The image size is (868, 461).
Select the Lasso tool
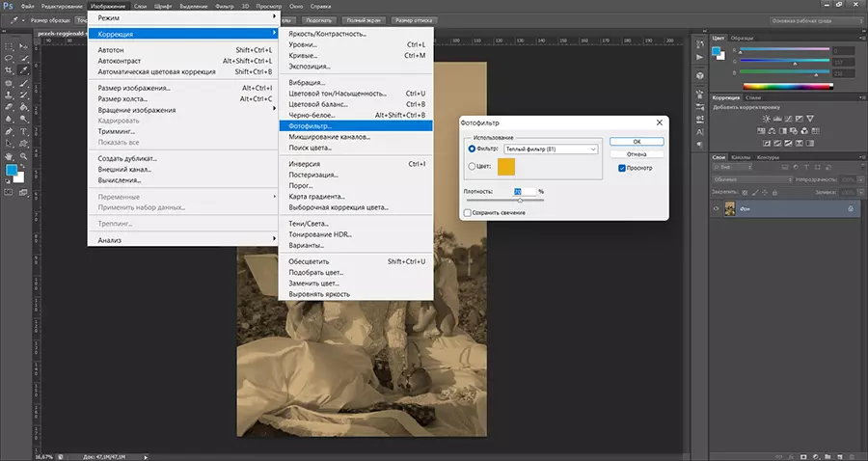(9, 57)
